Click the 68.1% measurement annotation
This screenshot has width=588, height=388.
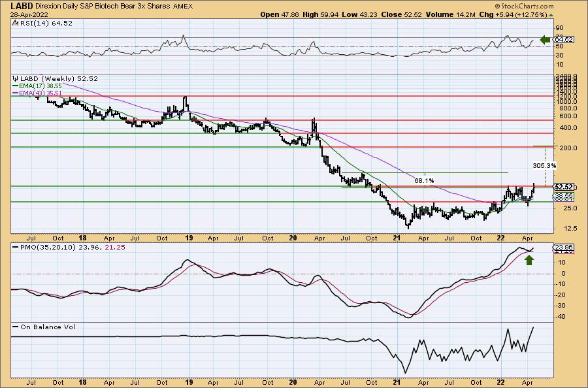tap(424, 181)
